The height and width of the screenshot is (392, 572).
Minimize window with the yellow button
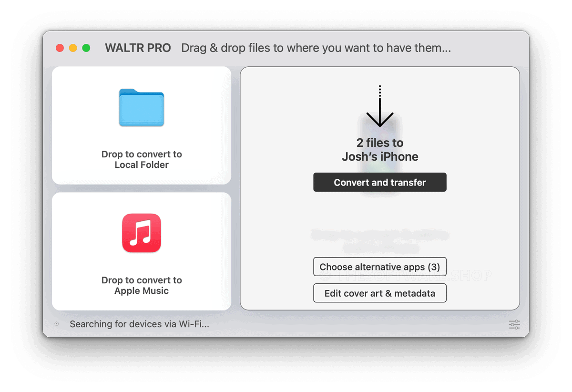click(x=73, y=48)
